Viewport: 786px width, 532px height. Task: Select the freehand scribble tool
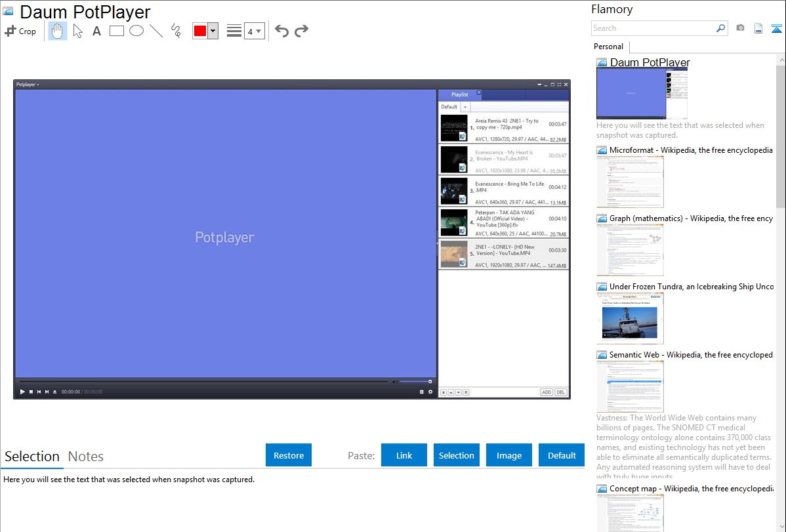pos(176,31)
